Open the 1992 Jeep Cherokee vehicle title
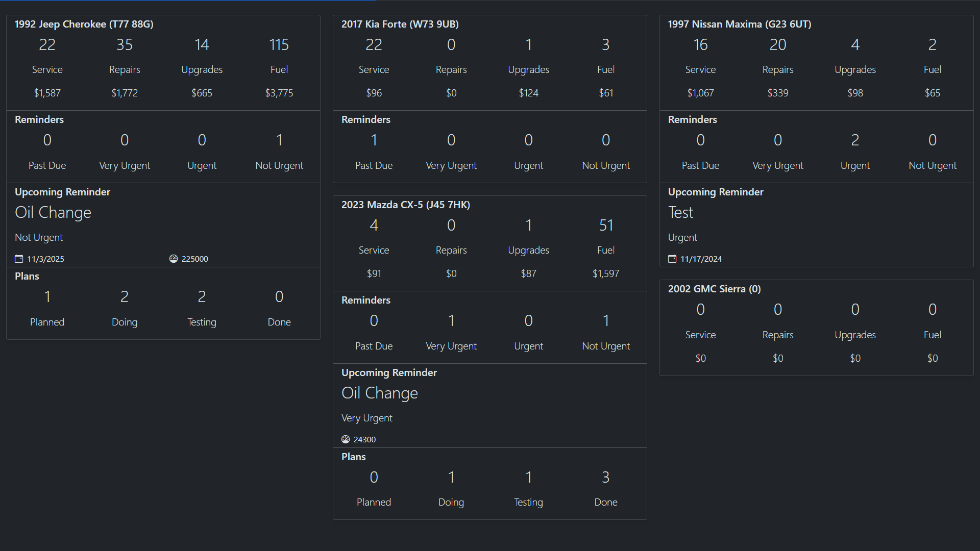The height and width of the screenshot is (551, 980). click(84, 24)
